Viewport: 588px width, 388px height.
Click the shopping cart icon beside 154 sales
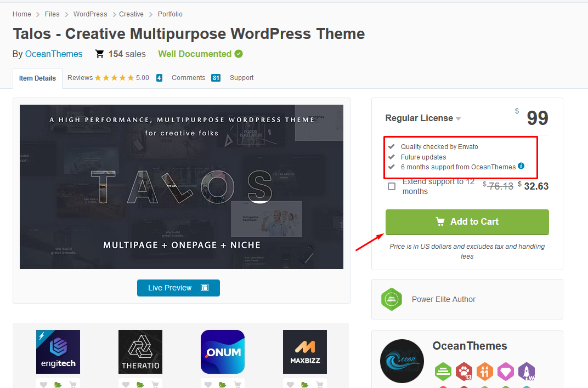coord(99,54)
